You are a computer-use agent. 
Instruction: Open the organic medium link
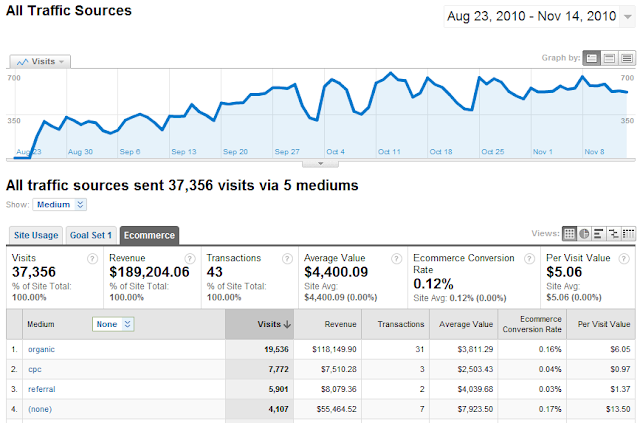click(x=41, y=350)
